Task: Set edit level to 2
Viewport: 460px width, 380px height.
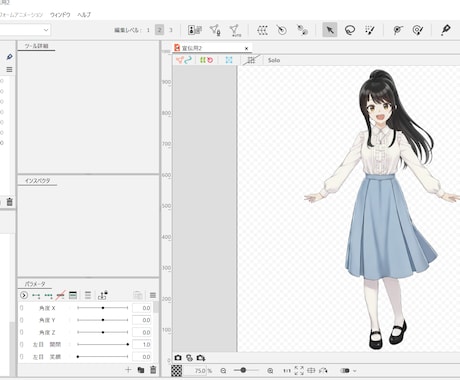Action: click(x=159, y=30)
